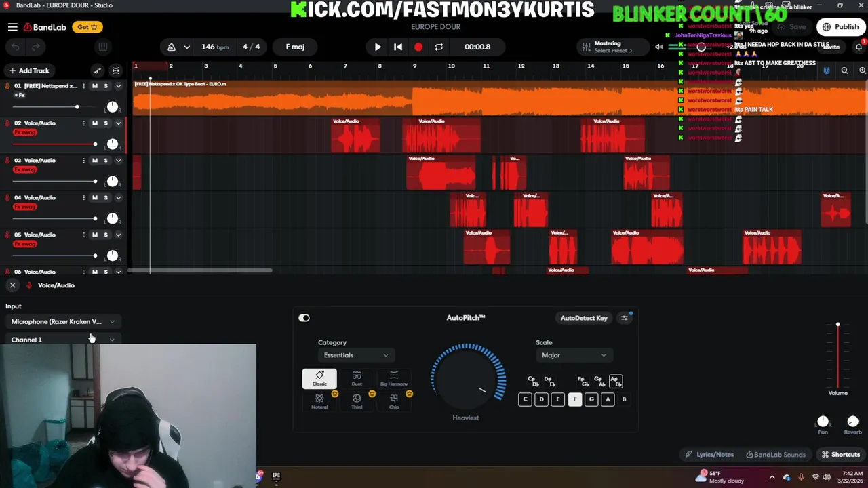Click the BandLab logo
Screen dimensions: 868x488
(x=45, y=27)
